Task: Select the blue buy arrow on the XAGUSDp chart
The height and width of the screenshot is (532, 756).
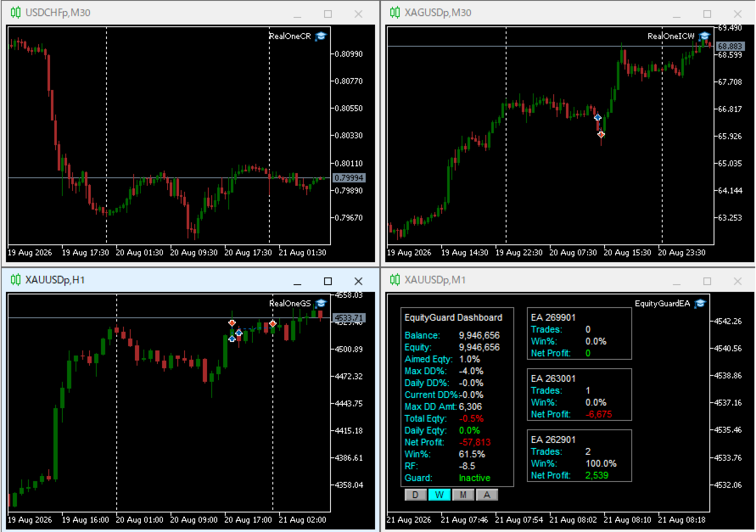Action: [x=598, y=118]
